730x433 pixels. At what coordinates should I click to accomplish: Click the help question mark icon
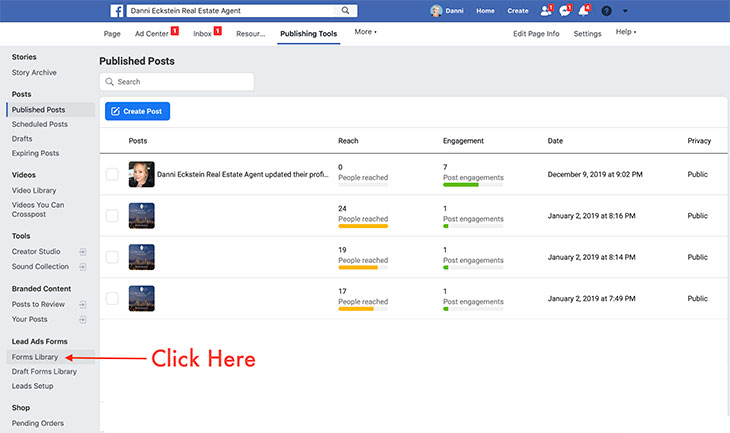tap(606, 11)
